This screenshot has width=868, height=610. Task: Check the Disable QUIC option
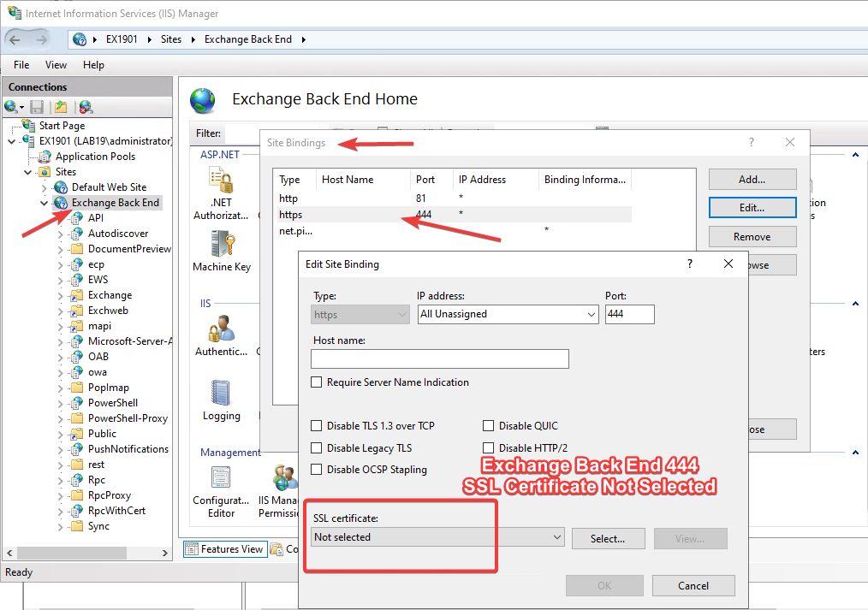(x=488, y=426)
